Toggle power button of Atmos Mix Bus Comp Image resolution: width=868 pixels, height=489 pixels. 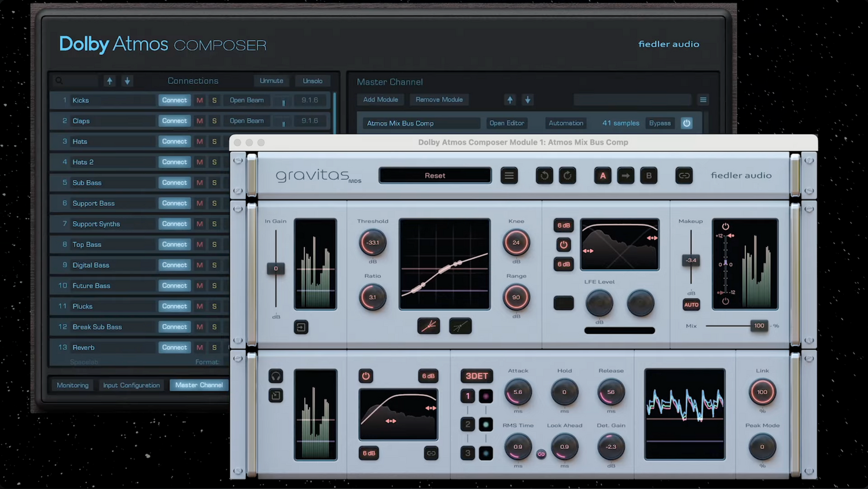click(686, 123)
